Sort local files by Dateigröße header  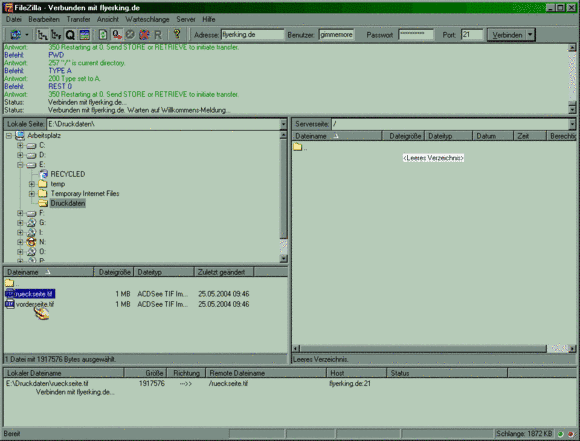114,272
